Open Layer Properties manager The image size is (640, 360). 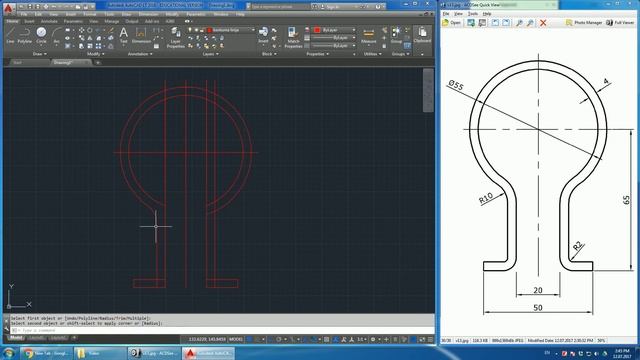[176, 37]
